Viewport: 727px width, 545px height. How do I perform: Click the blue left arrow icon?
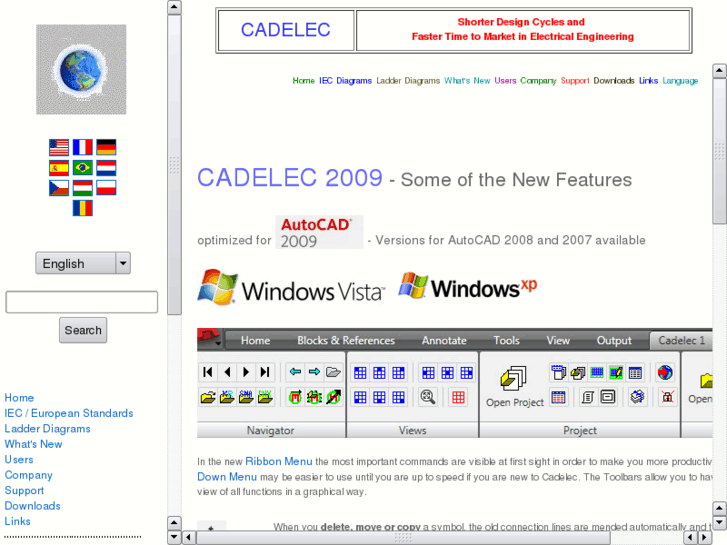[295, 372]
